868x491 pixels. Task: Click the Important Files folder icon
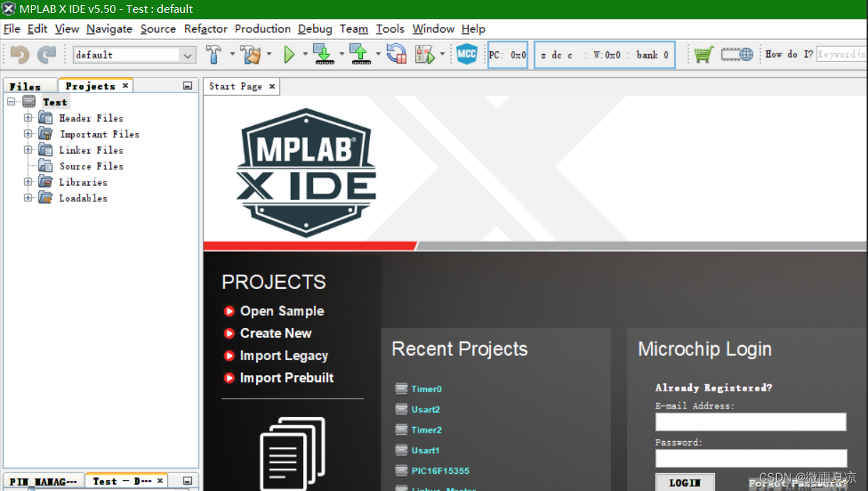tap(46, 134)
